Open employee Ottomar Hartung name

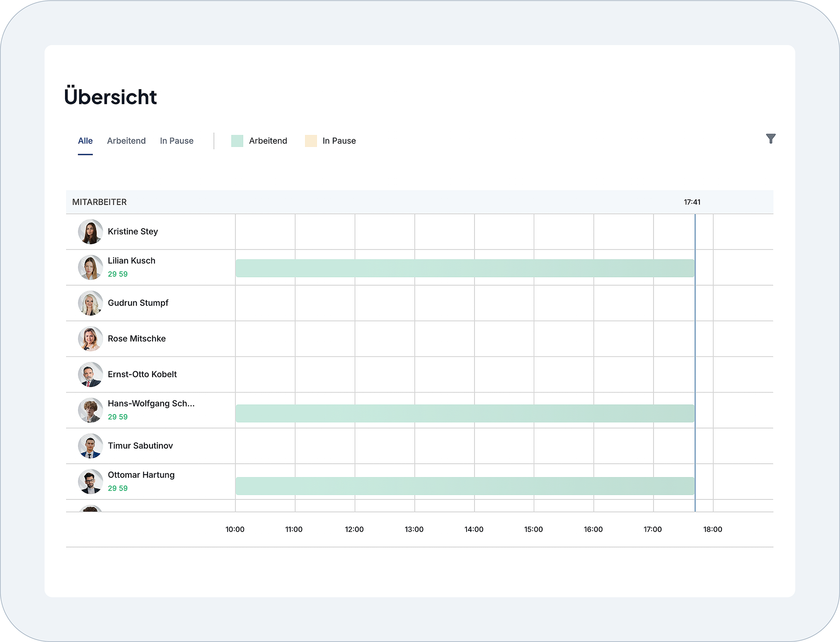[141, 475]
